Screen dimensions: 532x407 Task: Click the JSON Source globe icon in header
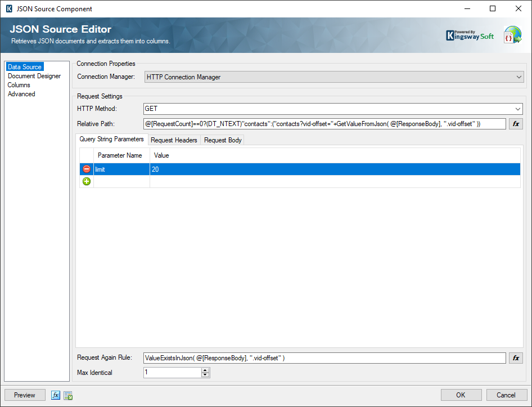click(x=513, y=34)
